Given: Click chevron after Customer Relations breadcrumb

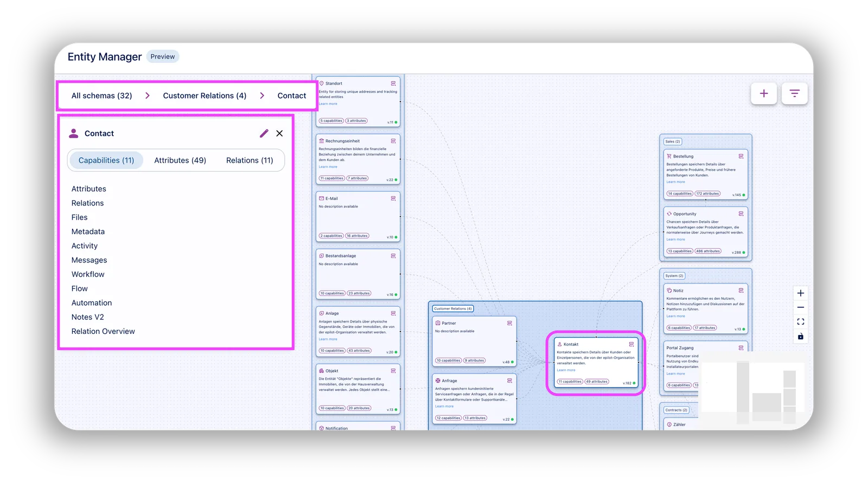Looking at the screenshot, I should [x=262, y=95].
